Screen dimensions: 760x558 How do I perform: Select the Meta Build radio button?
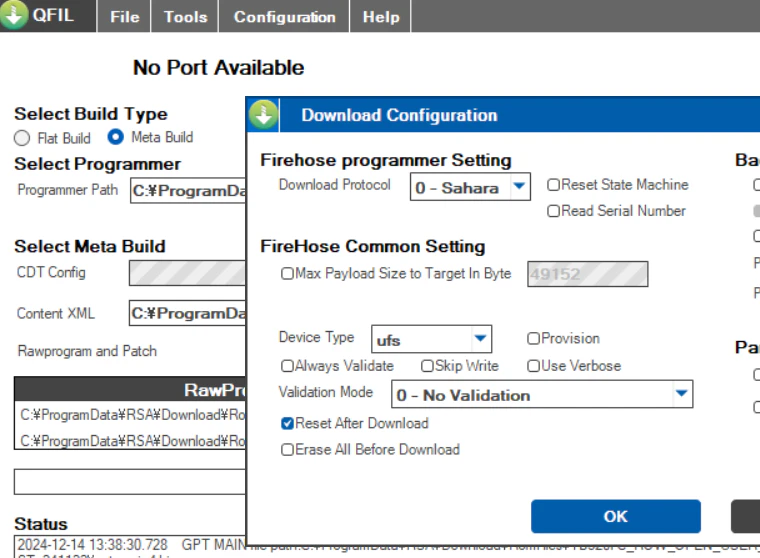point(115,137)
